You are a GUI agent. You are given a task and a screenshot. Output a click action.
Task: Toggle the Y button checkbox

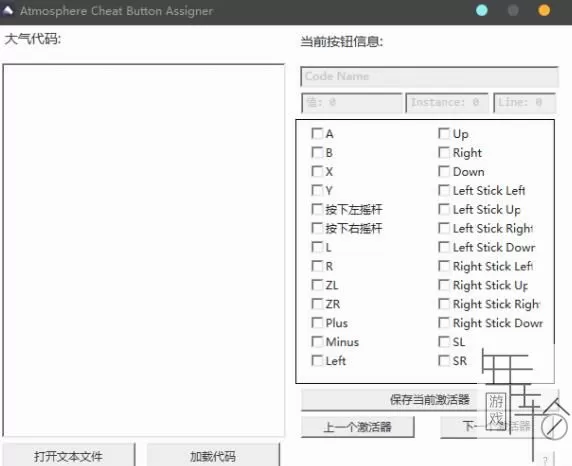pyautogui.click(x=317, y=190)
